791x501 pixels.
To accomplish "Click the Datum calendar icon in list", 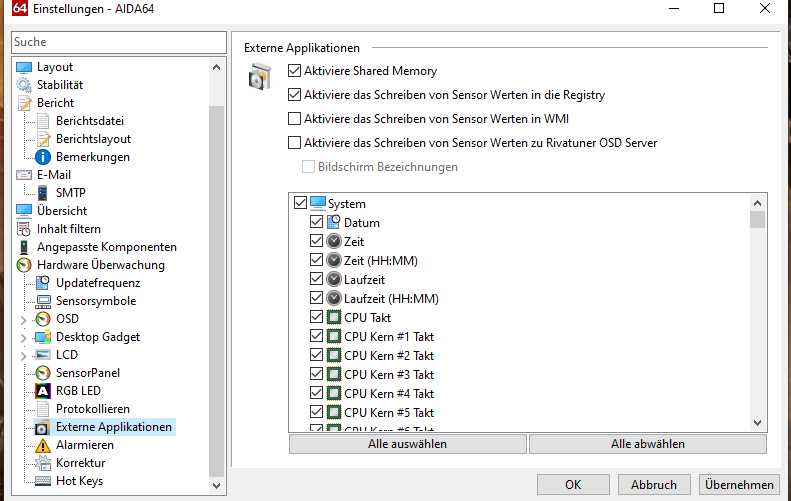I will click(333, 221).
